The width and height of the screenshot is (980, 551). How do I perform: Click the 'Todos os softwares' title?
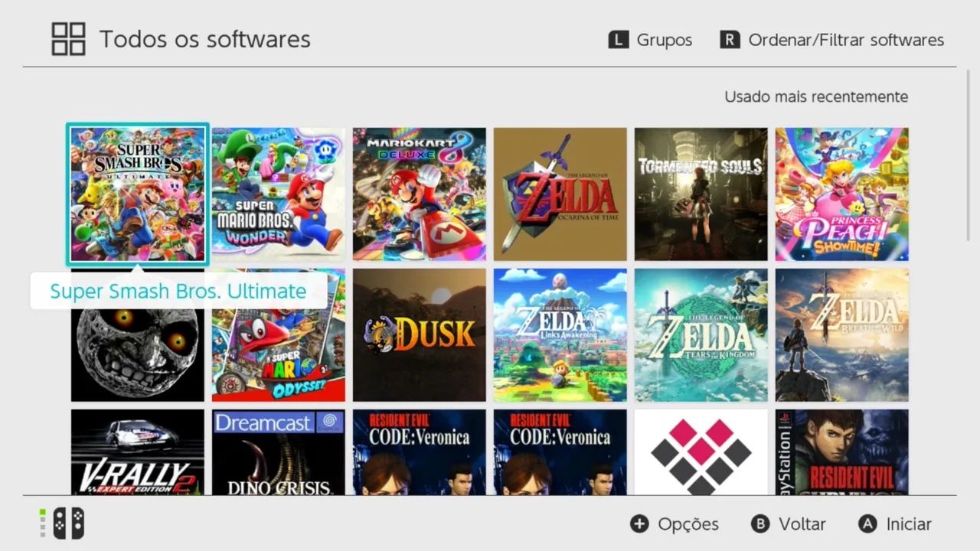pyautogui.click(x=205, y=39)
